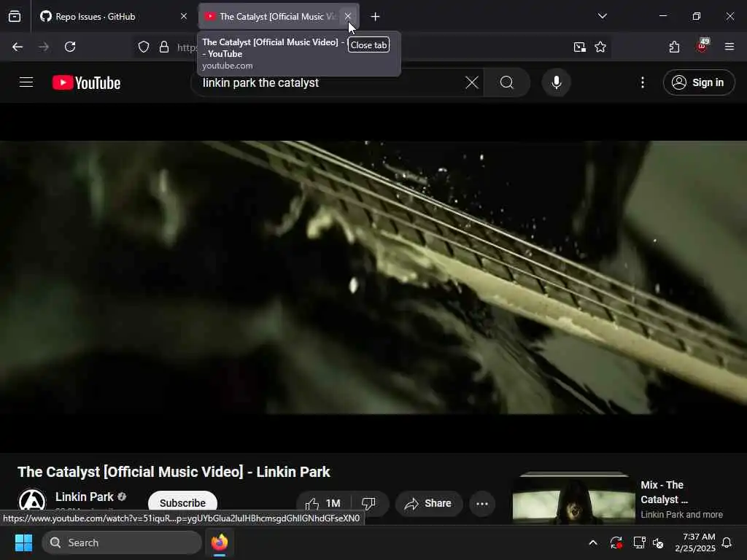The height and width of the screenshot is (560, 747).
Task: Click the video title text
Action: (174, 472)
